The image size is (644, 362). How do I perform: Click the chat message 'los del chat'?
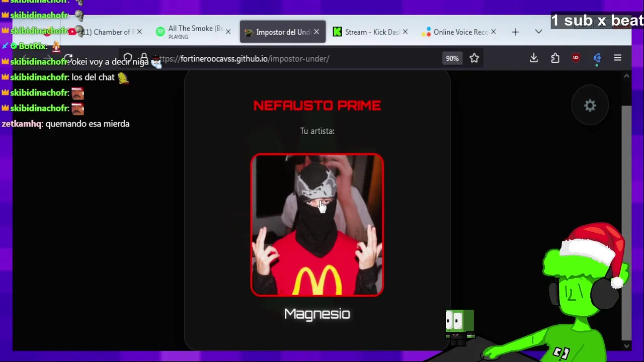93,77
